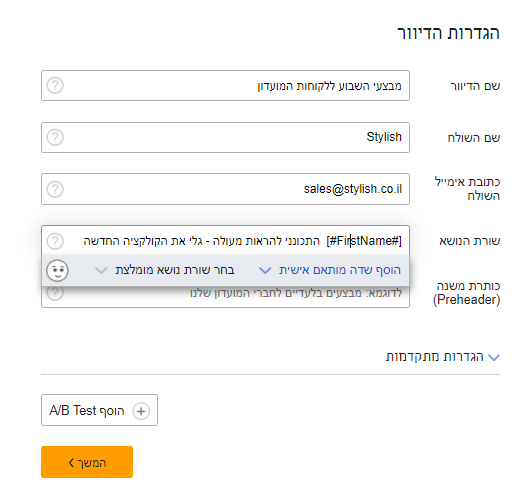Open the emoji picker smiley icon
Viewport: 524px width, 501px height.
tap(57, 270)
